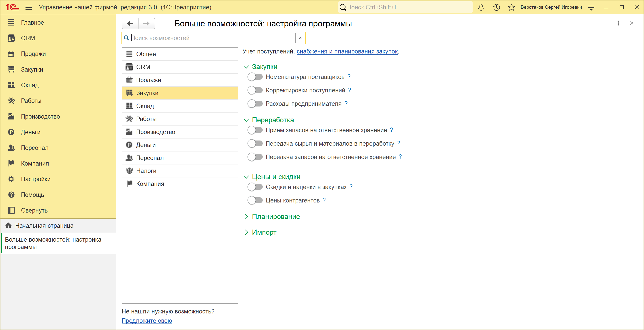The width and height of the screenshot is (644, 330).
Task: Open the three-dot more actions menu
Action: click(x=618, y=23)
